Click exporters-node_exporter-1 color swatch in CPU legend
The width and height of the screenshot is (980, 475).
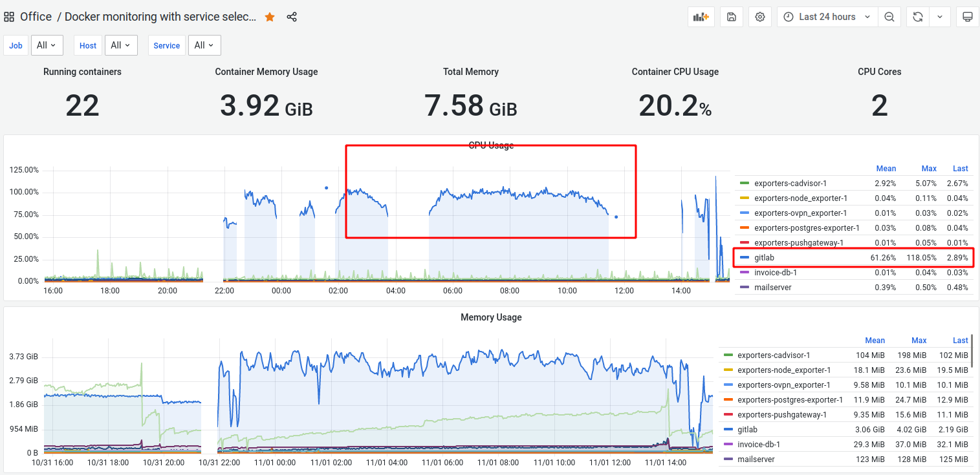coord(744,198)
